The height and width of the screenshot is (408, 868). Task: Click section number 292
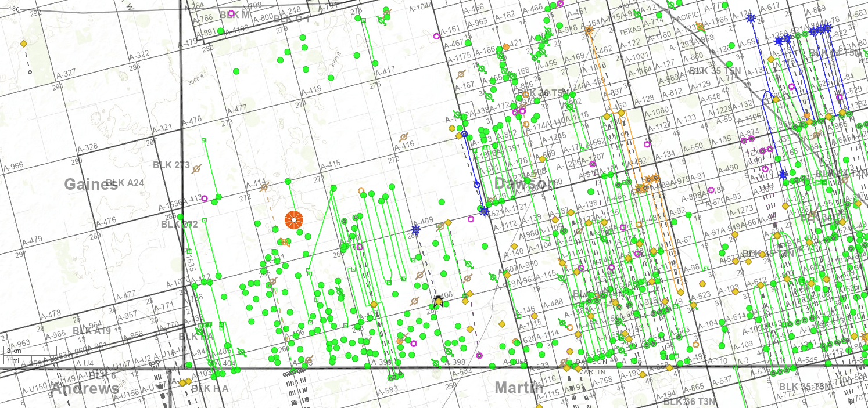[x=35, y=14]
